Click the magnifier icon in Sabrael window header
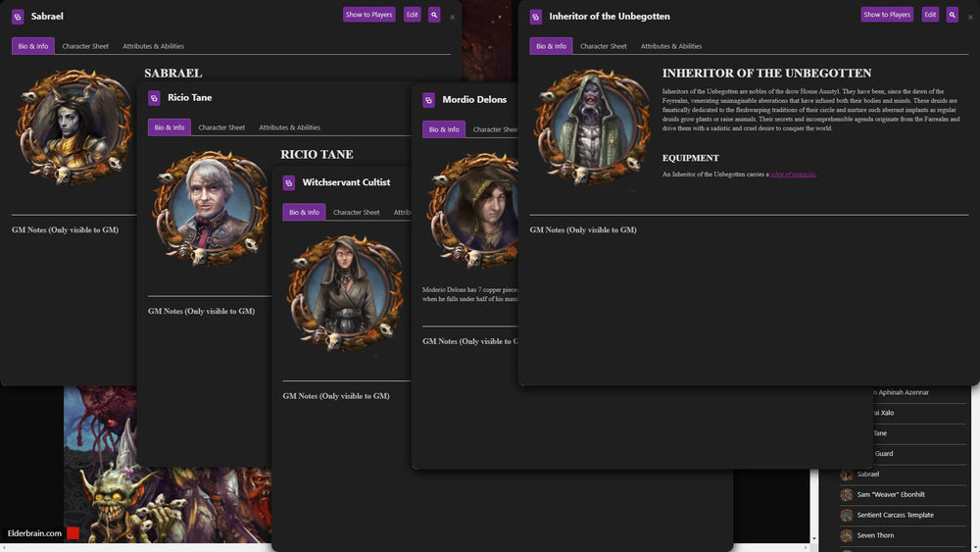This screenshot has width=980, height=552. [434, 15]
